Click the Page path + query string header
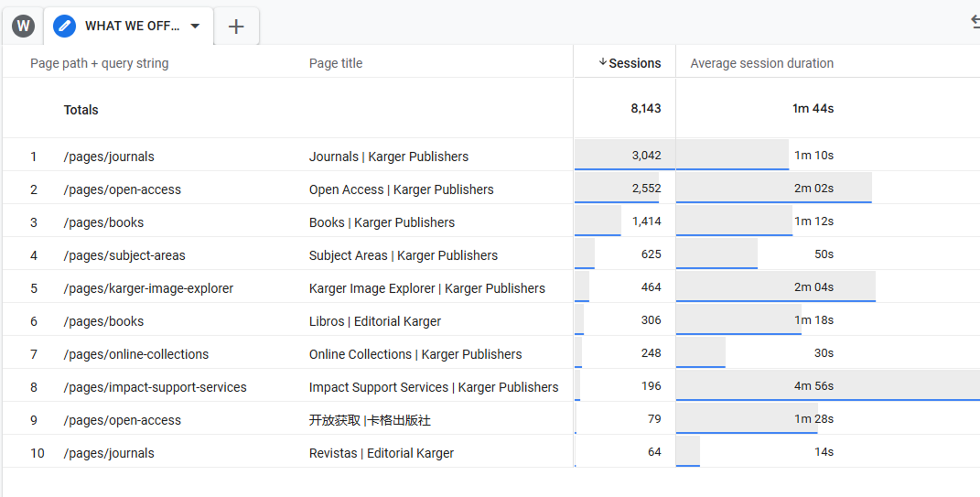Image resolution: width=980 pixels, height=497 pixels. tap(100, 63)
